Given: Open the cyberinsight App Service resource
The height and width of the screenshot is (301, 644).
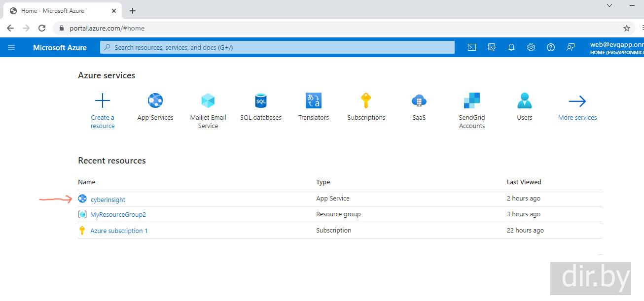Looking at the screenshot, I should [108, 200].
